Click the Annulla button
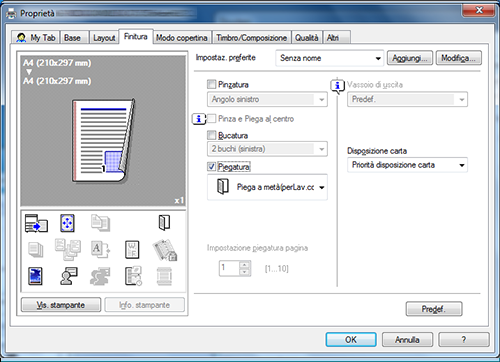The height and width of the screenshot is (362, 500). [x=407, y=339]
